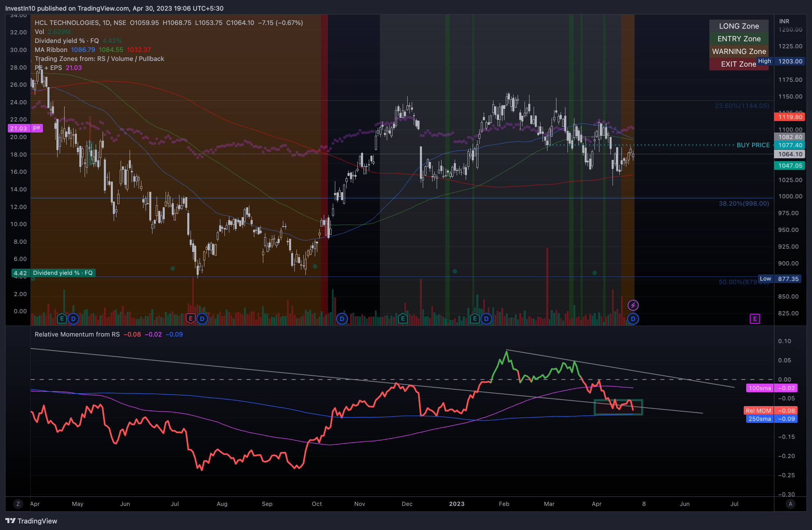Viewport: 812px width, 530px height.
Task: Click the 250sma -0.09 label
Action: pos(772,419)
